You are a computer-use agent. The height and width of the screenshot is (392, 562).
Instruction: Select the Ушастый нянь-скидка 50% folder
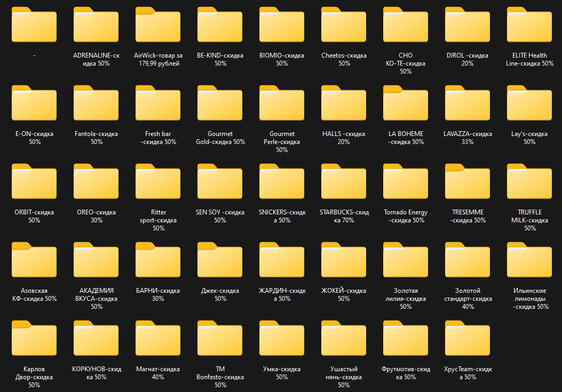point(344,338)
